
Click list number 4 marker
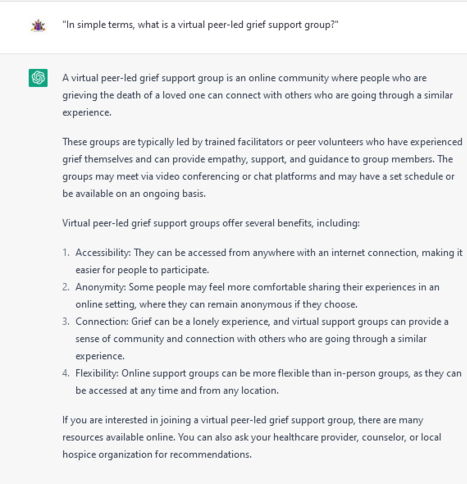(x=66, y=373)
